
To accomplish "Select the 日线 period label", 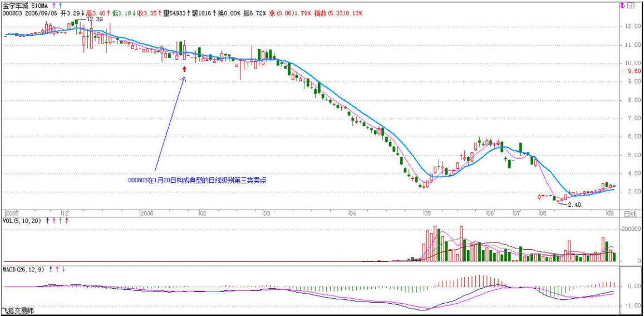I will 630,213.
